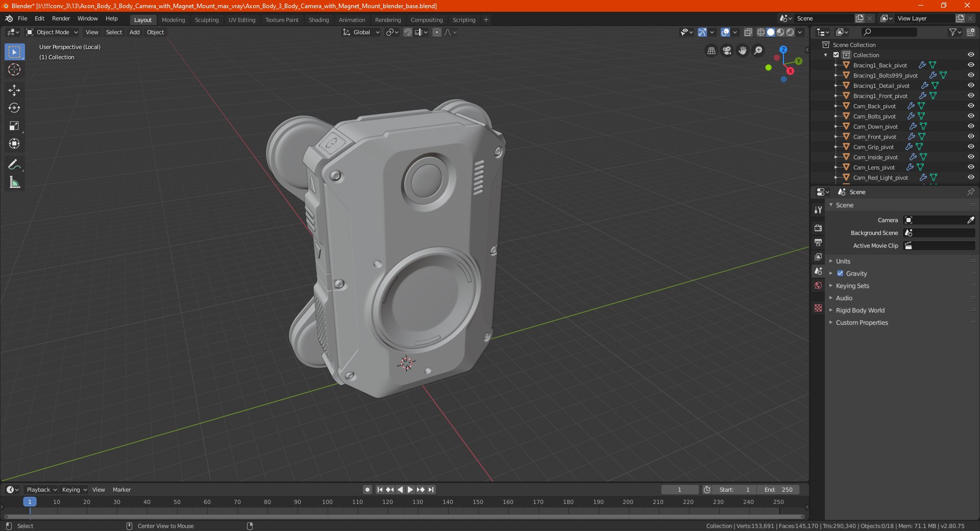
Task: Open the File menu
Action: 22,18
